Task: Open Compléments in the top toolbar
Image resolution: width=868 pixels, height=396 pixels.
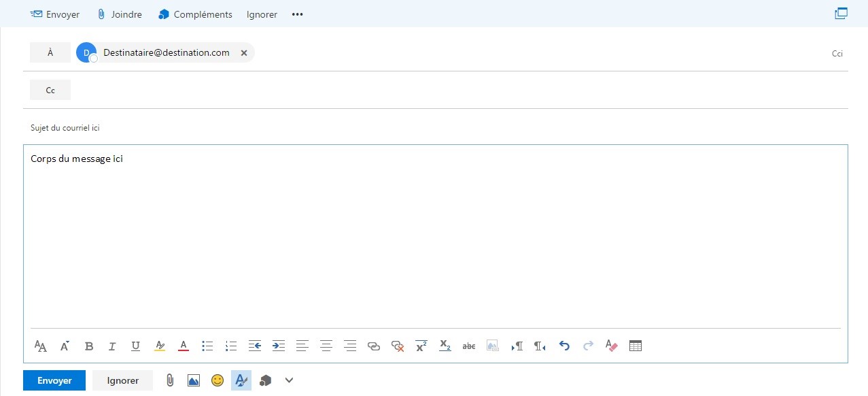Action: (x=195, y=14)
